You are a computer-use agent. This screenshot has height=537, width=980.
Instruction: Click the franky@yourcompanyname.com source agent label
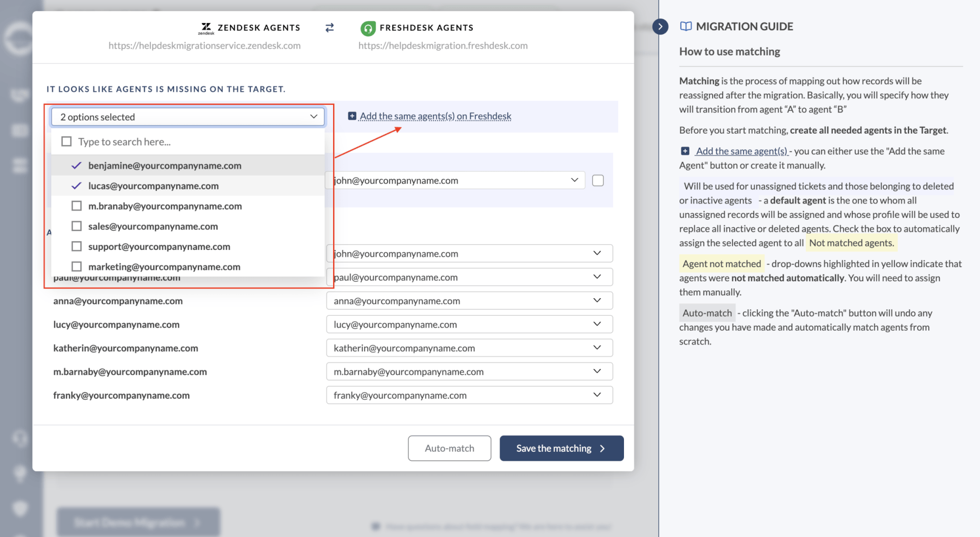tap(121, 395)
